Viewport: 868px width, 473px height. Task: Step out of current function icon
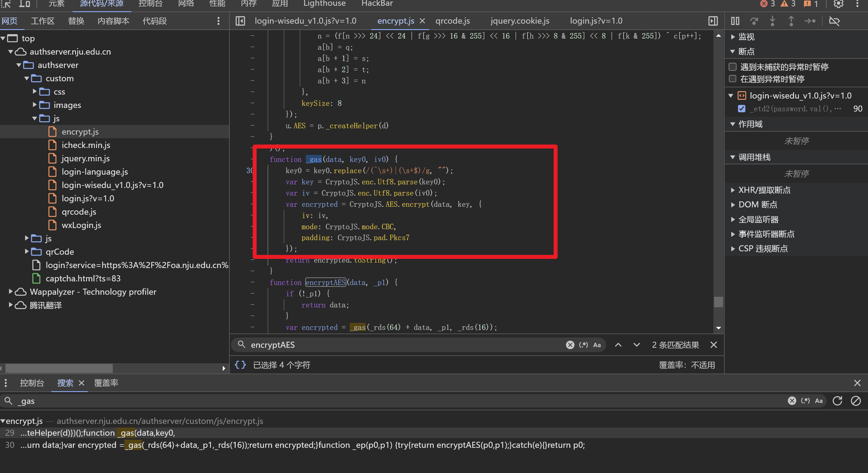[791, 21]
